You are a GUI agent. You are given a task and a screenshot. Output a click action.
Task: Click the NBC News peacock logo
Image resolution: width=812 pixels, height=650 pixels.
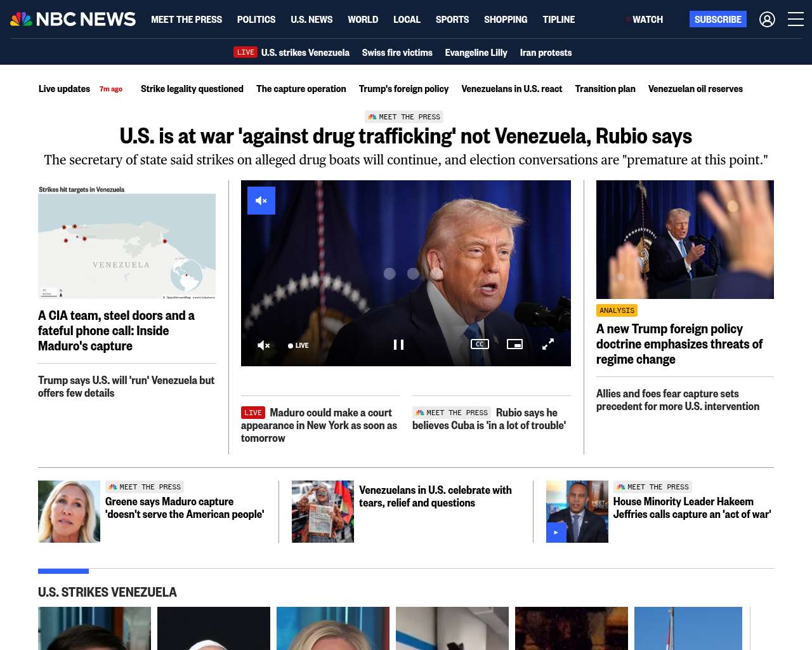[x=73, y=20]
